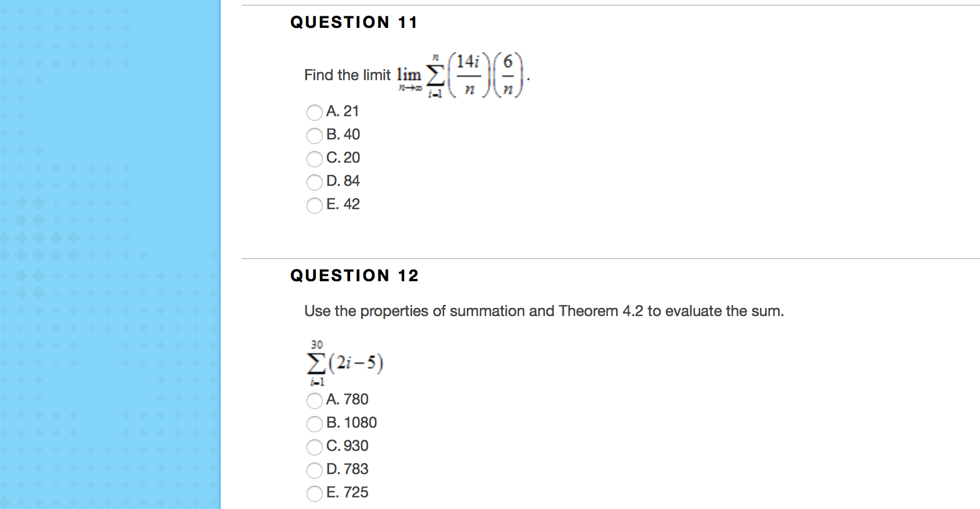Click the QUESTION 12 heading

point(355,275)
